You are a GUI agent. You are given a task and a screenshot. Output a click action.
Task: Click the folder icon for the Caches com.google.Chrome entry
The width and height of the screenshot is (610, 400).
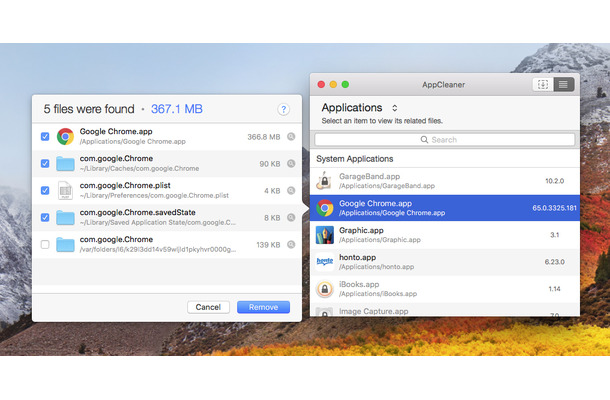point(65,164)
